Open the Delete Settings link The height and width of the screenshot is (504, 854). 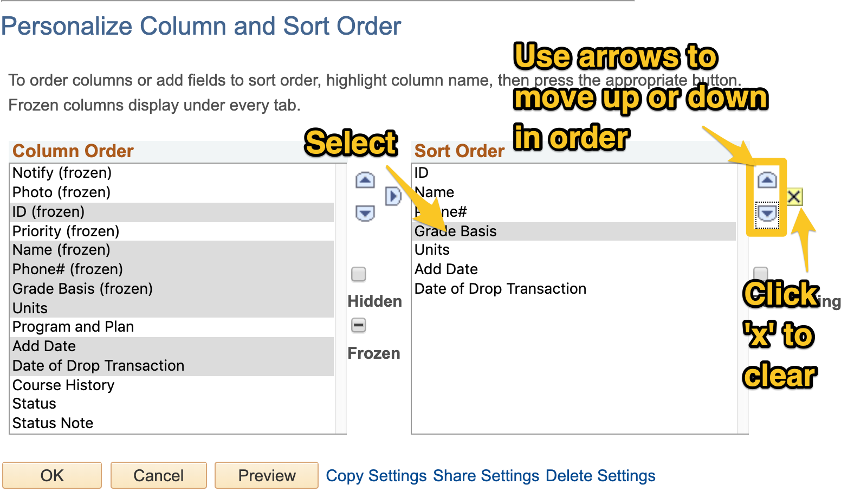(x=600, y=476)
